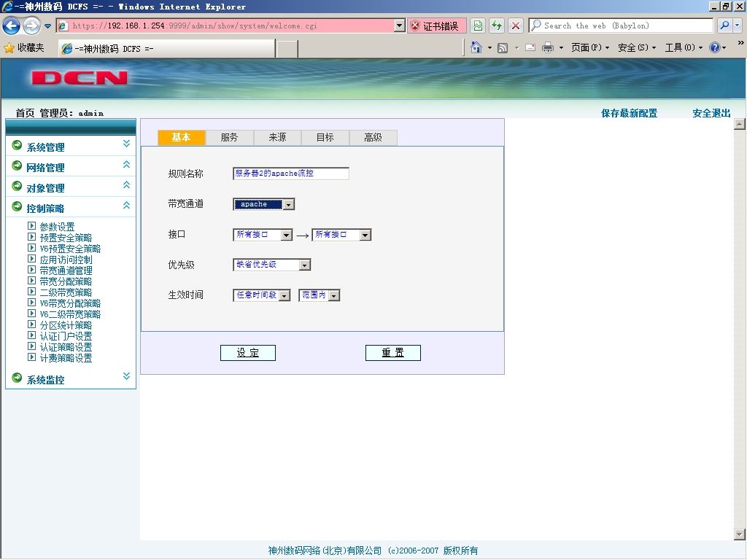Open the 页面(P) menu
The image size is (747, 560).
[x=589, y=47]
